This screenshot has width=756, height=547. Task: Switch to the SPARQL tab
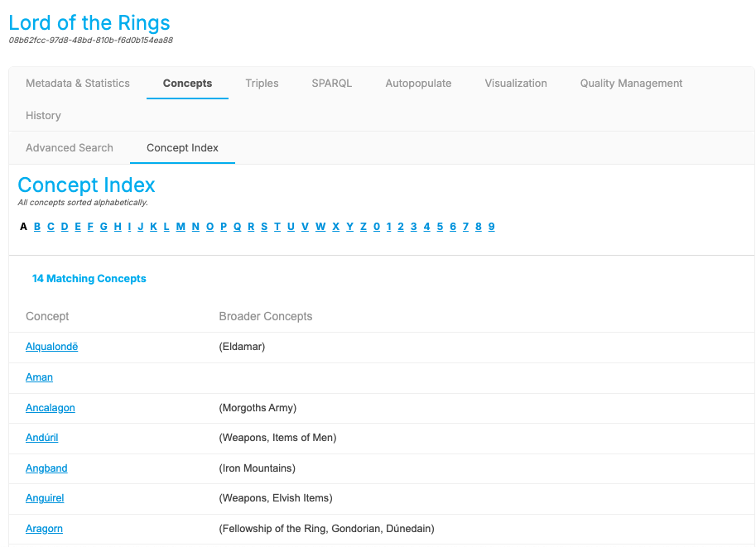tap(331, 83)
